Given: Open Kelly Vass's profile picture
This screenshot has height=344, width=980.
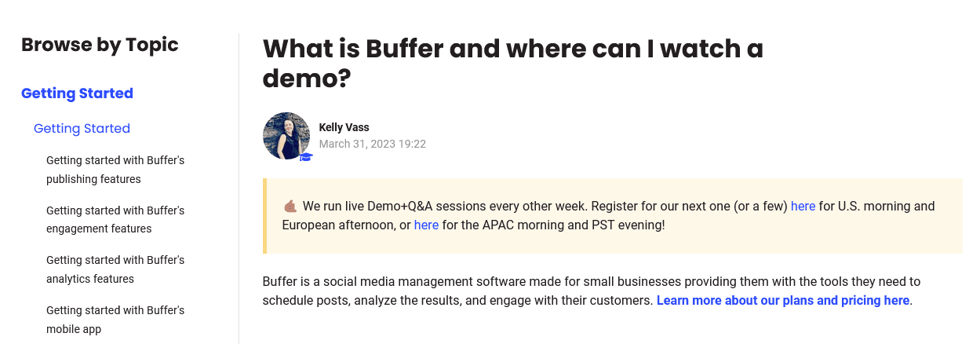Looking at the screenshot, I should pyautogui.click(x=286, y=136).
